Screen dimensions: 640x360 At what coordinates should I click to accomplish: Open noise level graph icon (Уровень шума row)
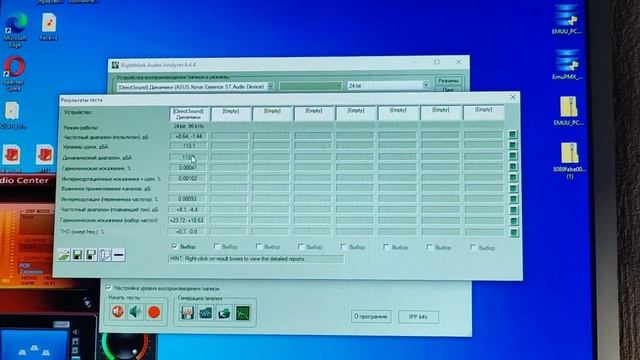[512, 145]
